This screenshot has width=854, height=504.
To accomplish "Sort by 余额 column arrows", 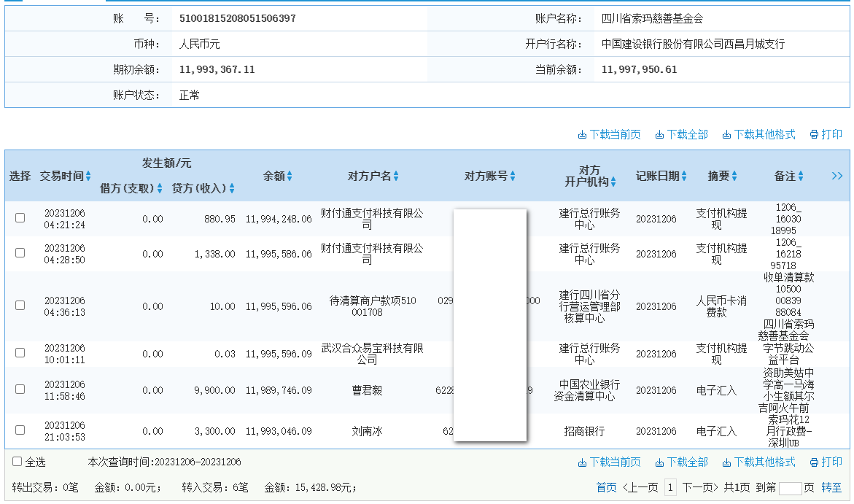I will (290, 176).
